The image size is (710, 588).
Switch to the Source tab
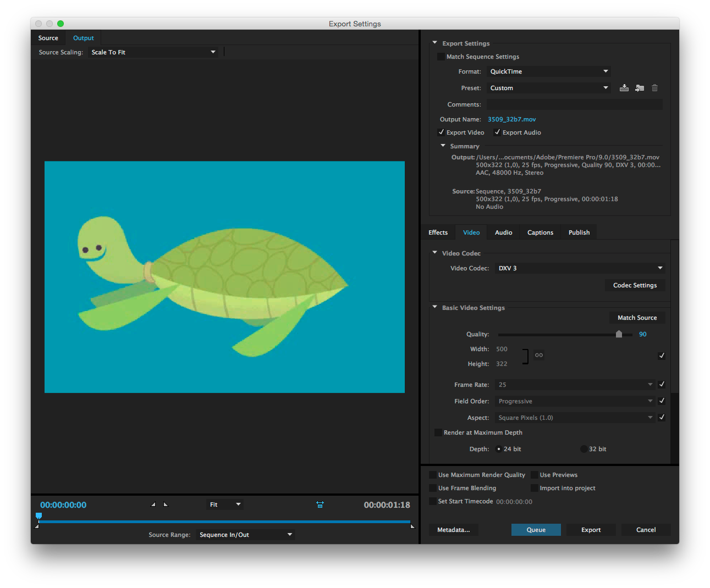tap(48, 38)
